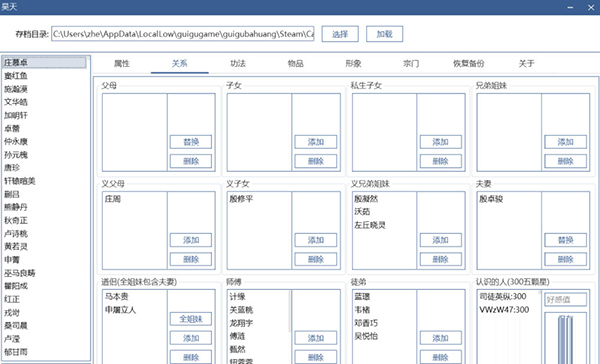This screenshot has height=364, width=600.
Task: Select VWzW47:300 in 认识的人 list
Action: pos(504,310)
